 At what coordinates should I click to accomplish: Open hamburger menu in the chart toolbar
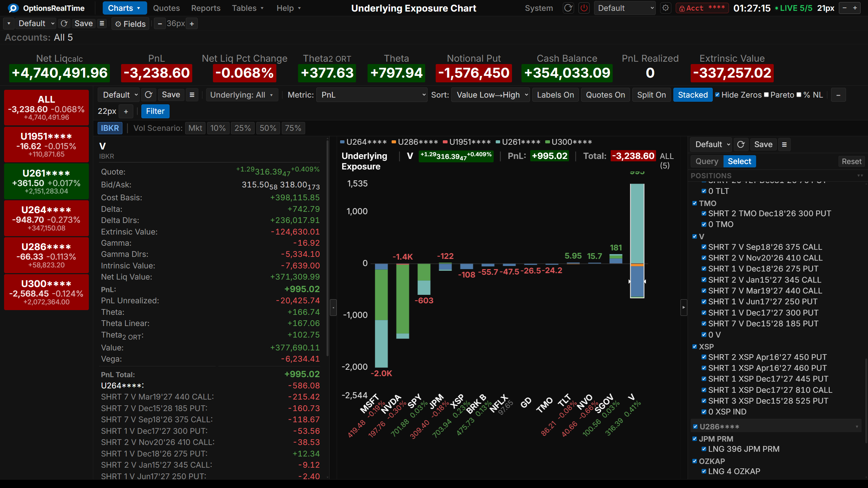point(192,95)
